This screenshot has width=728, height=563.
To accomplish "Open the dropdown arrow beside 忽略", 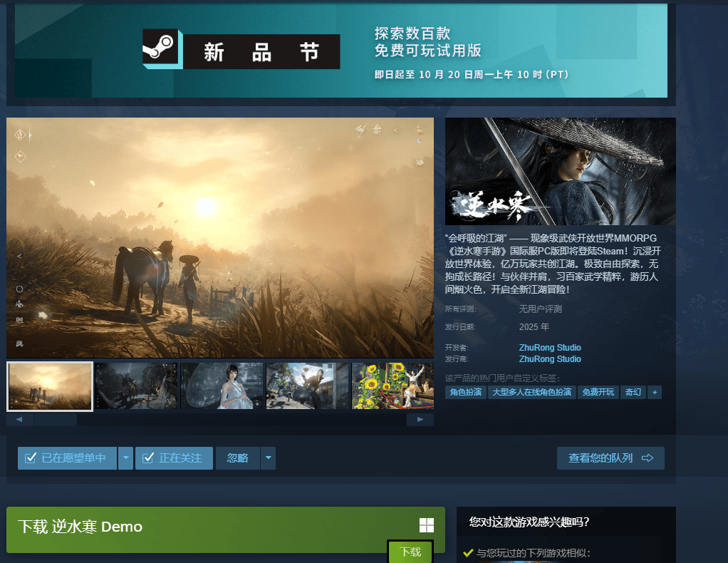I will point(268,458).
